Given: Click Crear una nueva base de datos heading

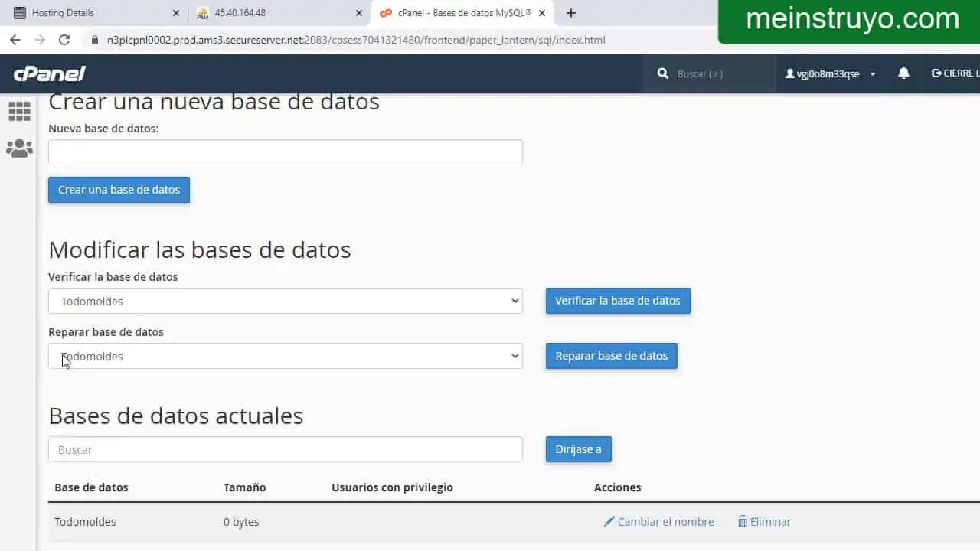Looking at the screenshot, I should tap(214, 101).
